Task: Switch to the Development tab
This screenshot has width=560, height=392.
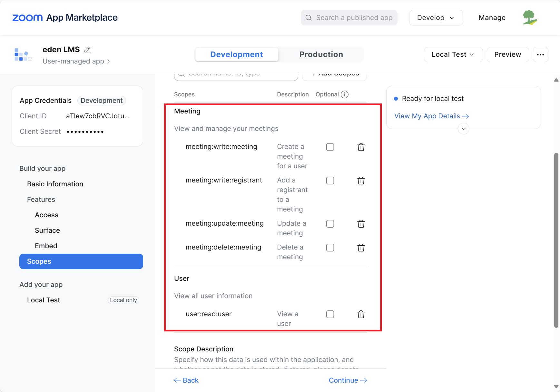Action: click(x=237, y=54)
